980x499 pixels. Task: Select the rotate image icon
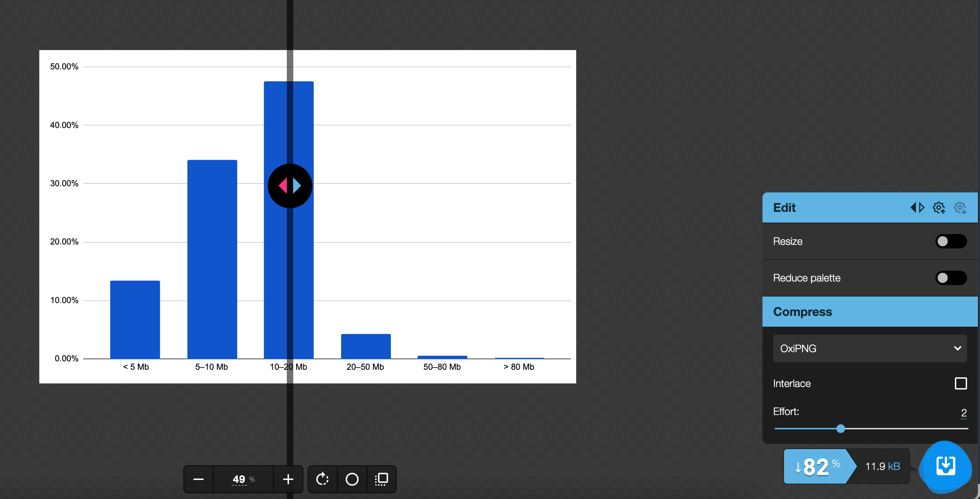[322, 479]
